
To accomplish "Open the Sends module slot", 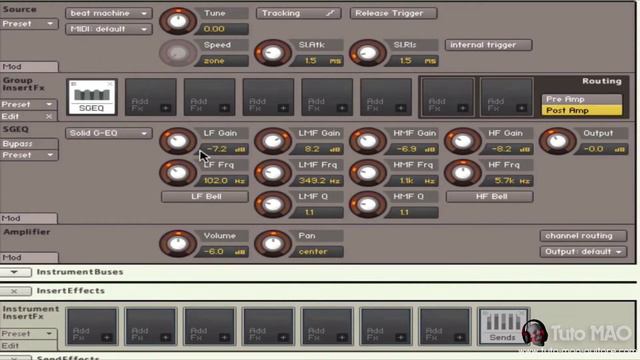I will pyautogui.click(x=503, y=326).
